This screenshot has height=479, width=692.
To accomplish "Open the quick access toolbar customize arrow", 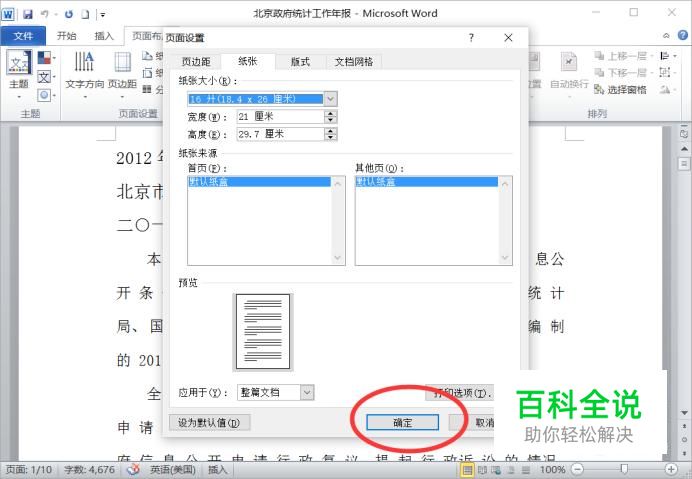I will tap(103, 15).
